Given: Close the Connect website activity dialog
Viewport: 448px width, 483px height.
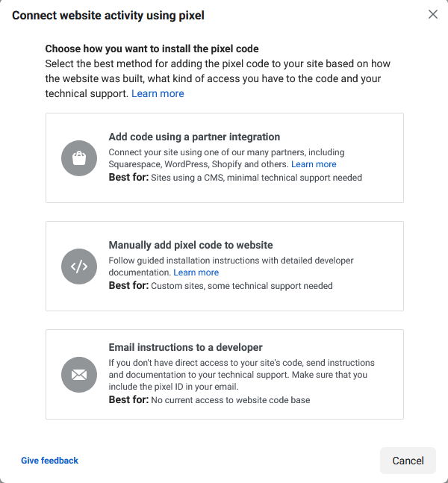Looking at the screenshot, I should click(433, 14).
